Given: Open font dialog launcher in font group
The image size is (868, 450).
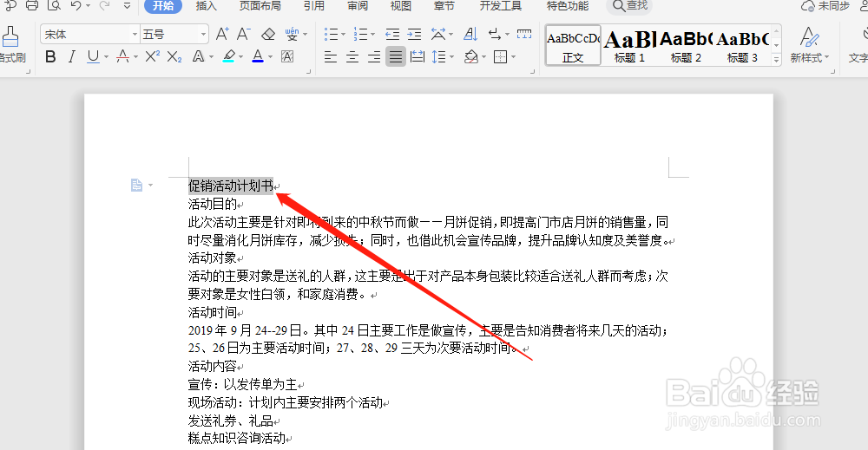Looking at the screenshot, I should coord(308,71).
